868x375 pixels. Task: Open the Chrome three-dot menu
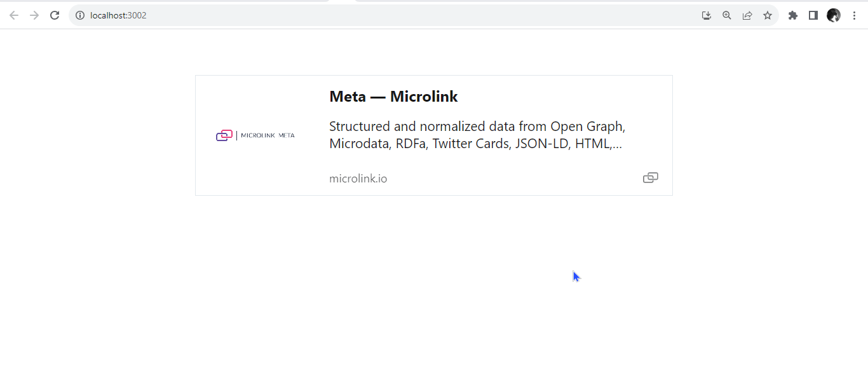[854, 15]
